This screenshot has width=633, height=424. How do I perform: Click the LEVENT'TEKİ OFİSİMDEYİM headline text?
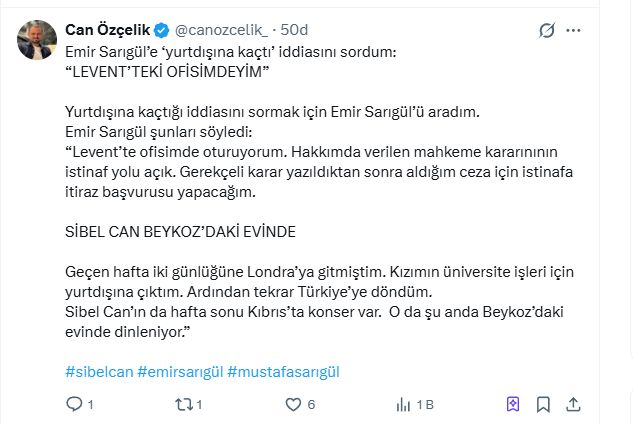168,72
